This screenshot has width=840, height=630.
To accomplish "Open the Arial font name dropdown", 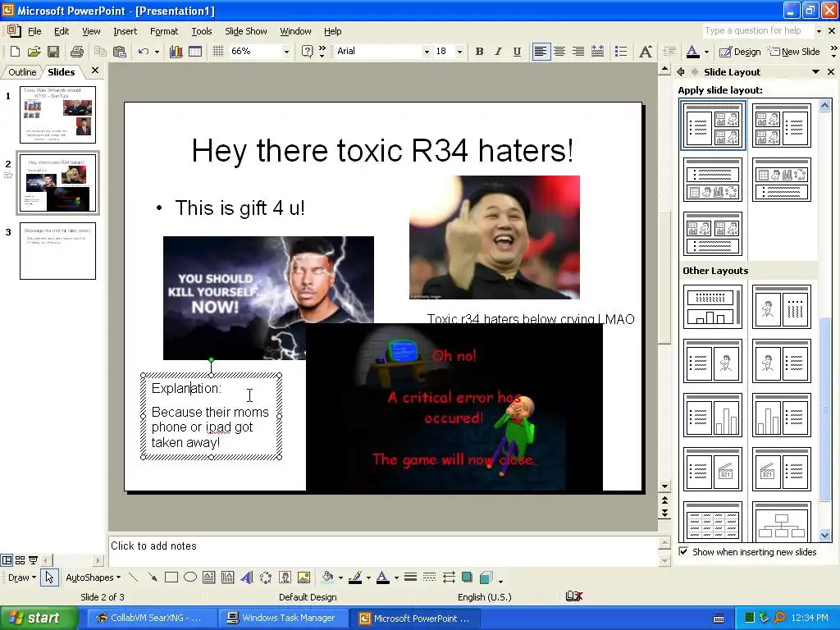I will tap(427, 52).
